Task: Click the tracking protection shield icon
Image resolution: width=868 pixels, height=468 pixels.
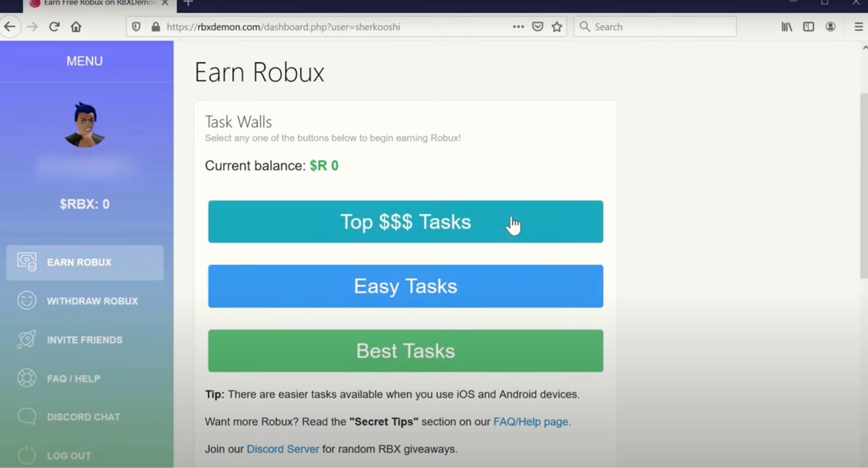Action: coord(137,27)
